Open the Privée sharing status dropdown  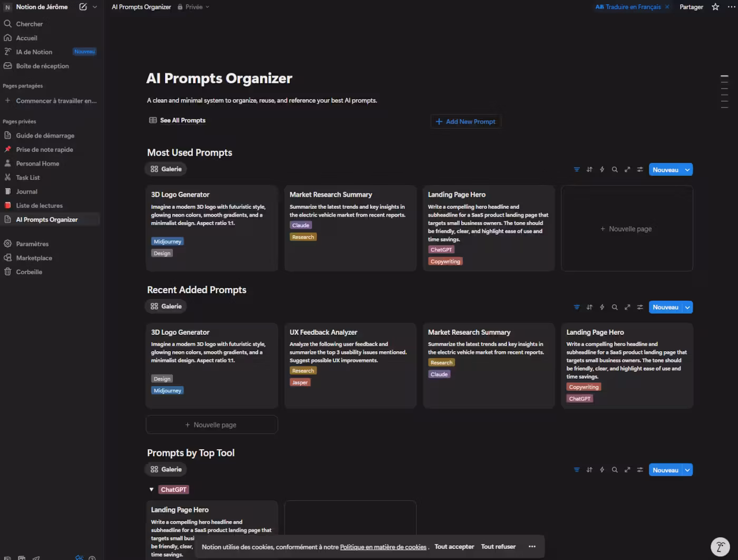click(x=194, y=7)
